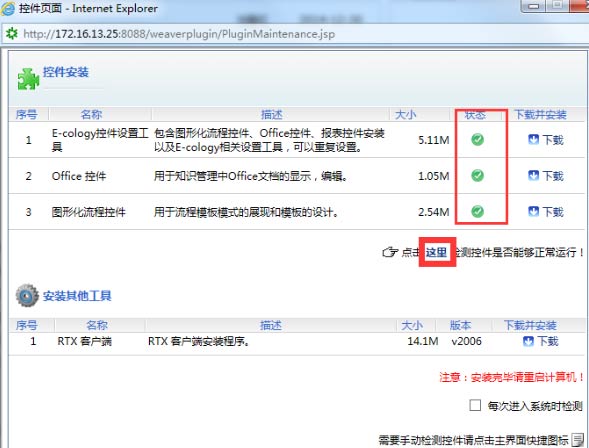
Task: Click green status check for Office 控件
Action: coord(477,175)
